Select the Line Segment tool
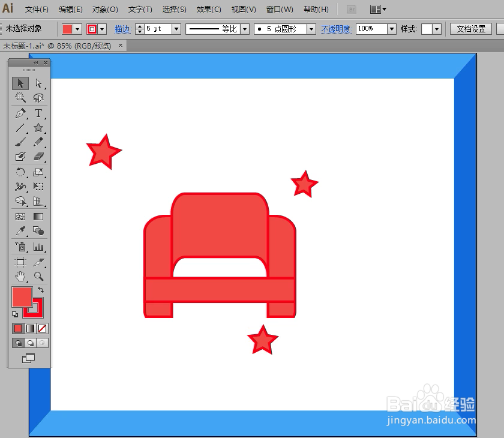This screenshot has width=504, height=438. pyautogui.click(x=20, y=128)
